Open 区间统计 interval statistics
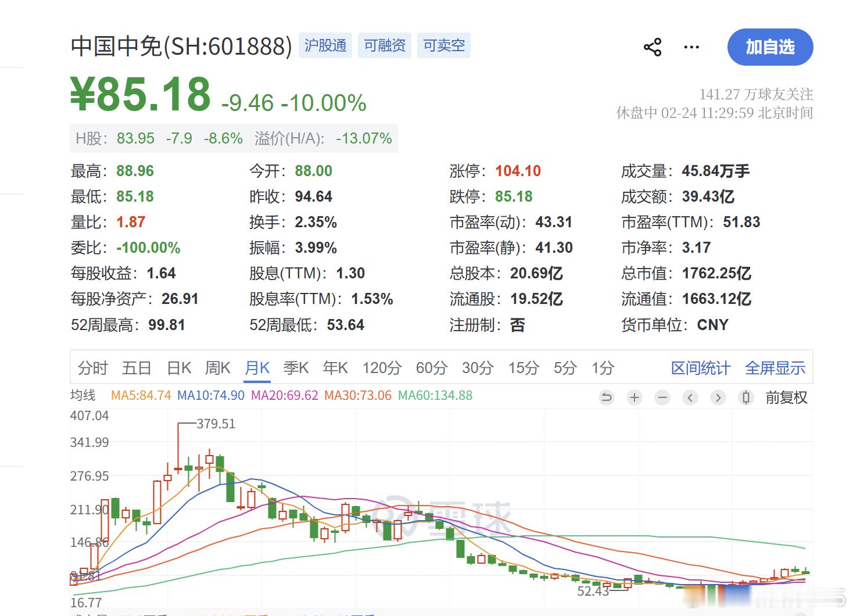This screenshot has width=853, height=616. click(x=700, y=367)
